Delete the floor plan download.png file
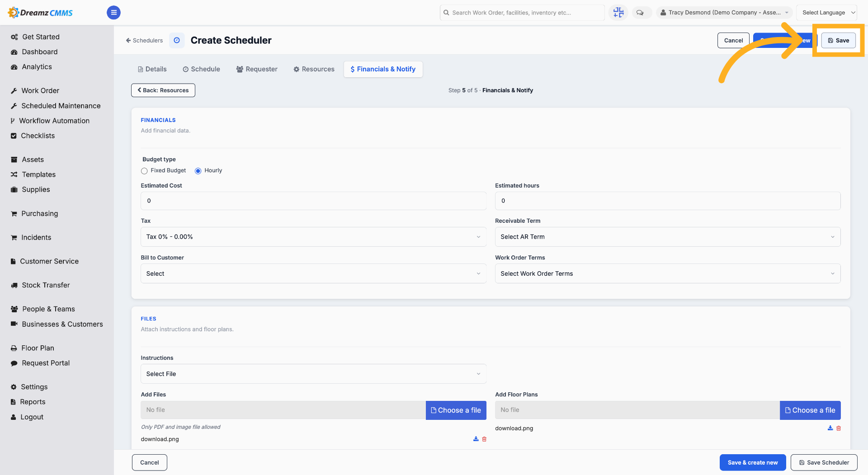Image resolution: width=868 pixels, height=475 pixels. pyautogui.click(x=839, y=428)
